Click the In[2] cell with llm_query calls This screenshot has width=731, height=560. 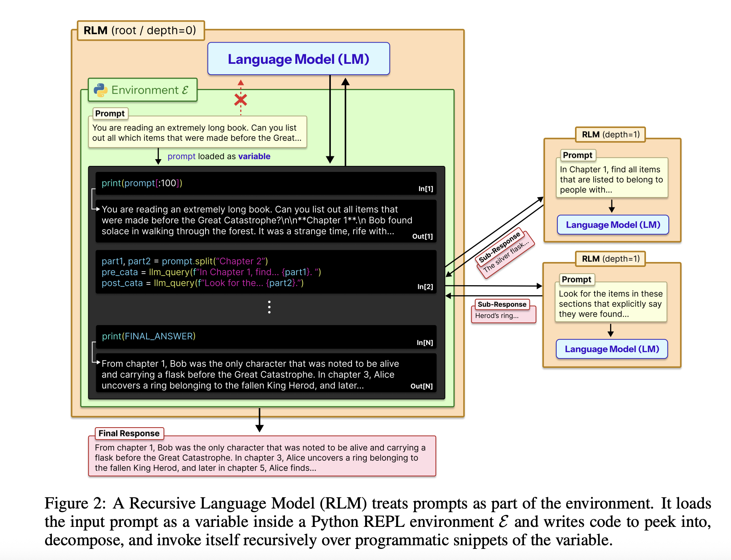(266, 272)
